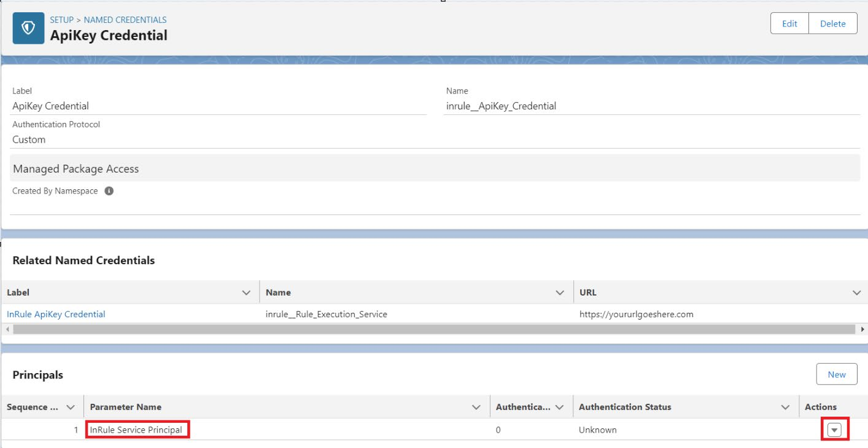Open Authentication Status column dropdown
Image resolution: width=868 pixels, height=448 pixels.
pyautogui.click(x=785, y=407)
